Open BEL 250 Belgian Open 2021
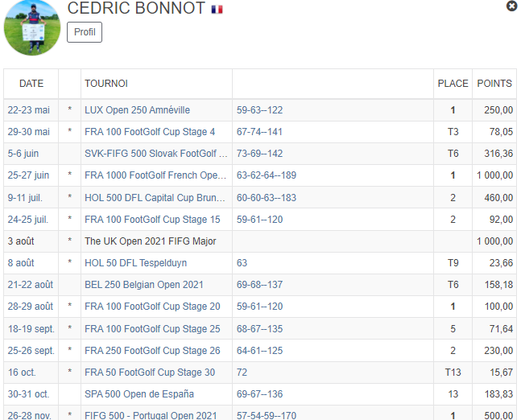The height and width of the screenshot is (420, 521). 144,285
